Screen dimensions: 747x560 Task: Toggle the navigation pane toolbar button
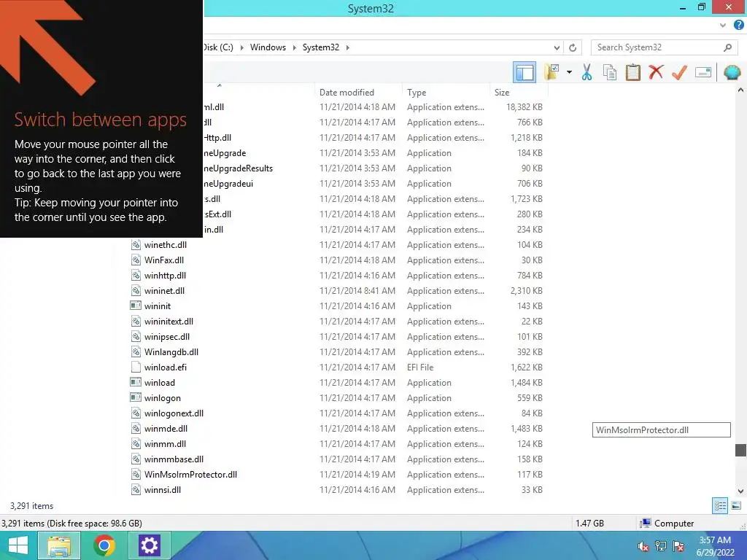pyautogui.click(x=525, y=72)
